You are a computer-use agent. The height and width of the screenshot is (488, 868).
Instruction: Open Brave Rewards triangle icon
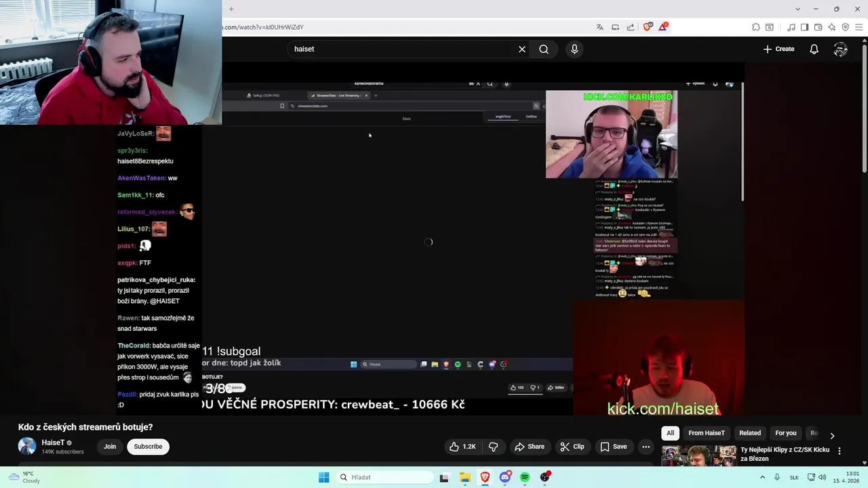click(x=663, y=27)
